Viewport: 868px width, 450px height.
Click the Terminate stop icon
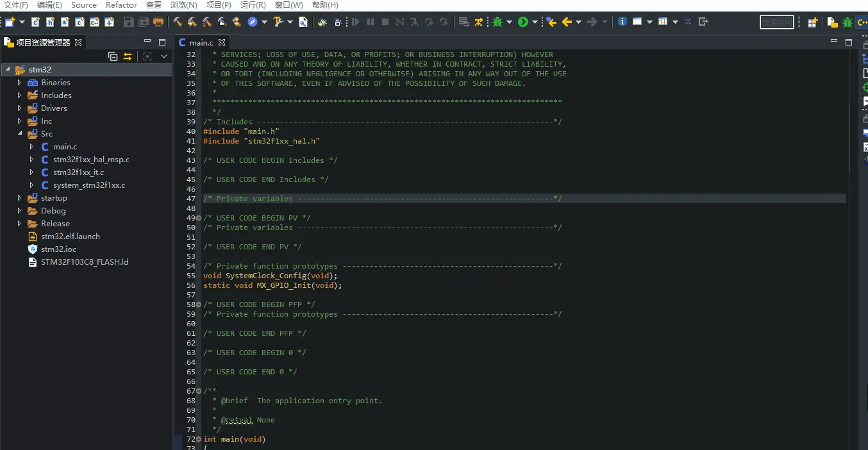tap(385, 22)
